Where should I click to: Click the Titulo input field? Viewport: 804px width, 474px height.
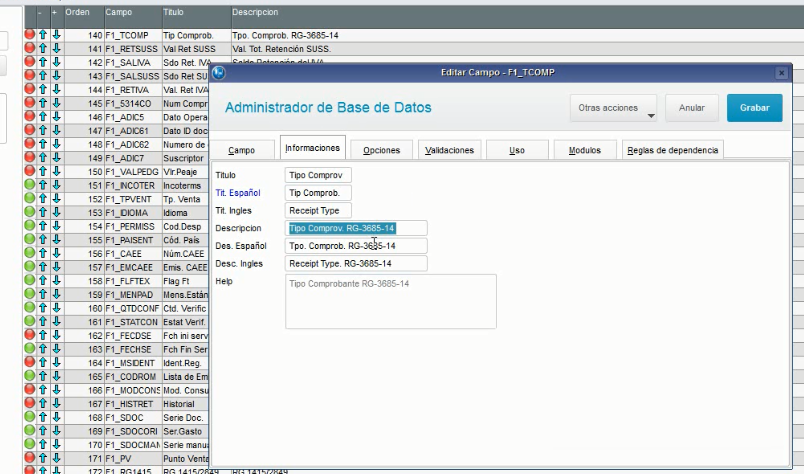(318, 175)
